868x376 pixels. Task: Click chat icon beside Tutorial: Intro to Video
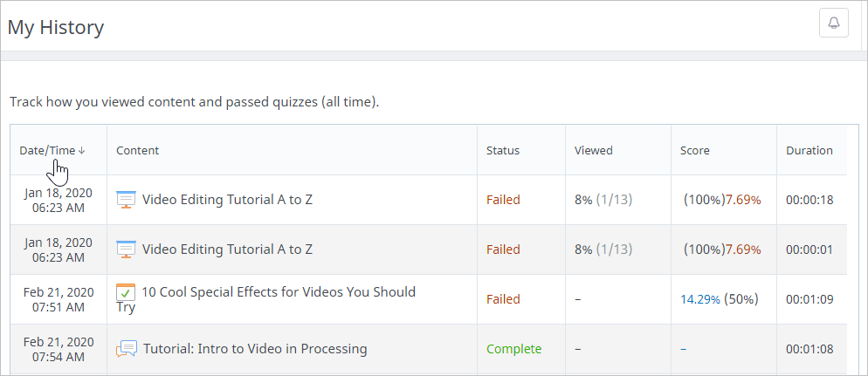(x=127, y=349)
